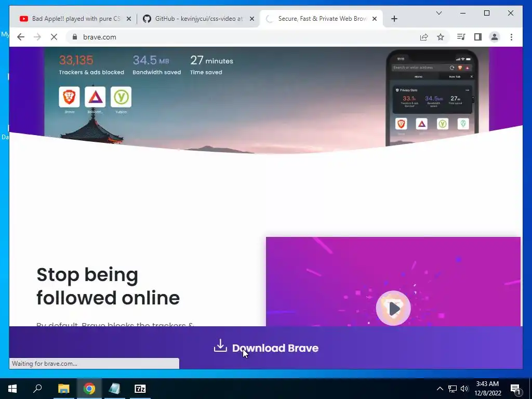Click the Brave lion shortcut tile
This screenshot has height=399, width=532.
[x=69, y=97]
